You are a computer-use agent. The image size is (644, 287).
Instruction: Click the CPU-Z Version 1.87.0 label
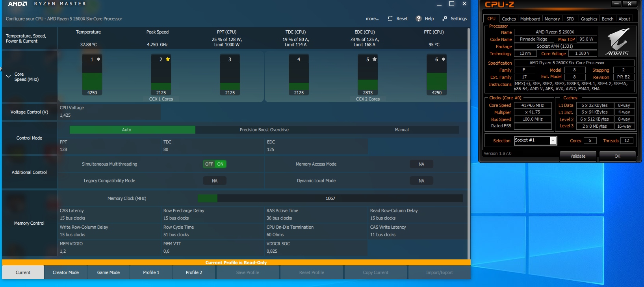(497, 153)
